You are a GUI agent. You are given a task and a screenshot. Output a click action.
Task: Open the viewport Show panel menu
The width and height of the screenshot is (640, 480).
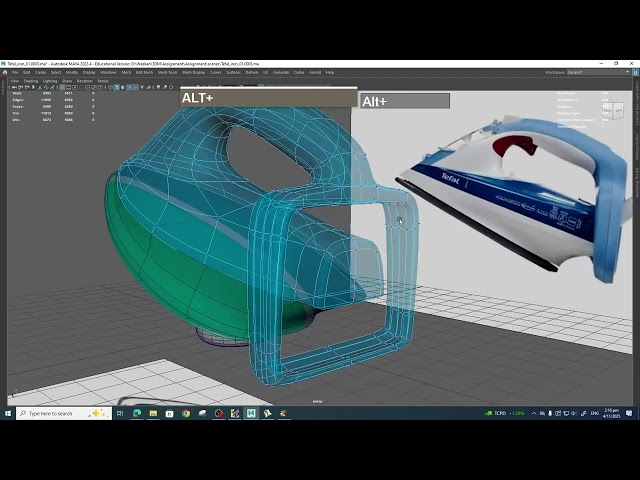point(67,81)
